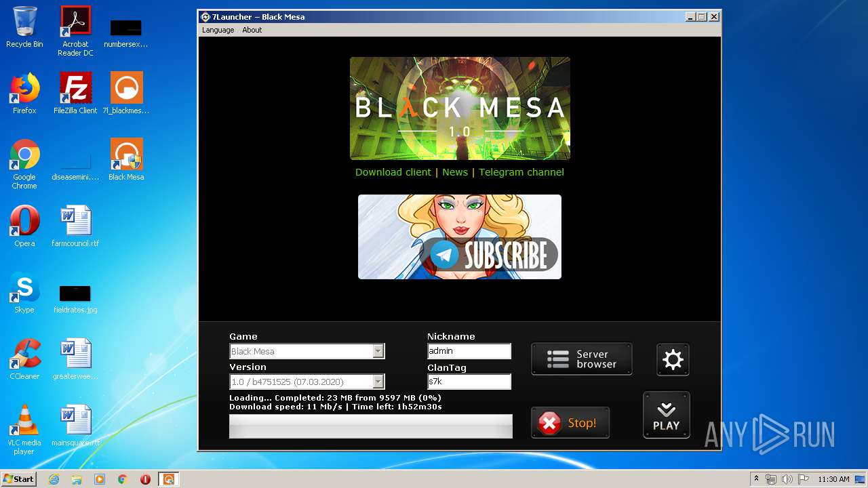Open Chrome from the taskbar
868x488 pixels.
click(123, 479)
